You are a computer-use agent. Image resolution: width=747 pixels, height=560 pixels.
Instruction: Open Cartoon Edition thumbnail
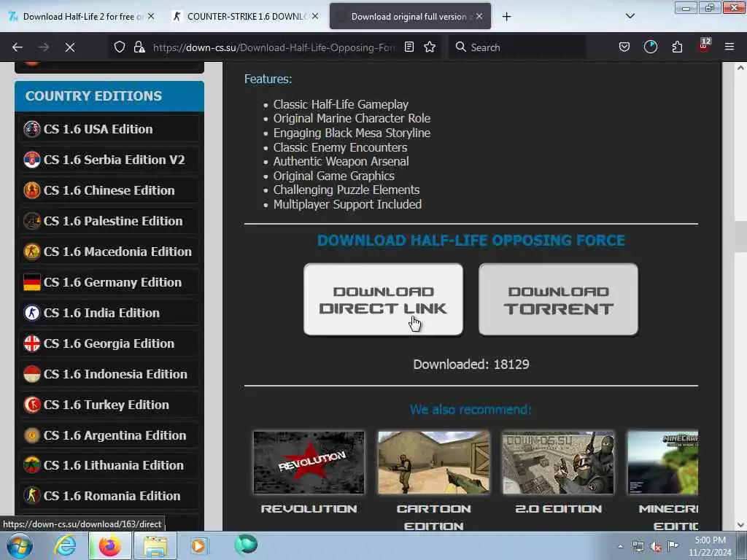pos(433,462)
